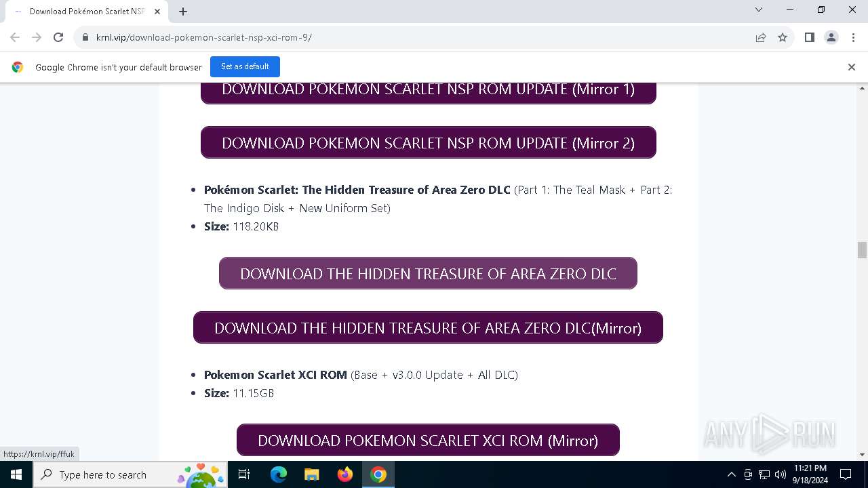Open the Windows notification center

846,474
